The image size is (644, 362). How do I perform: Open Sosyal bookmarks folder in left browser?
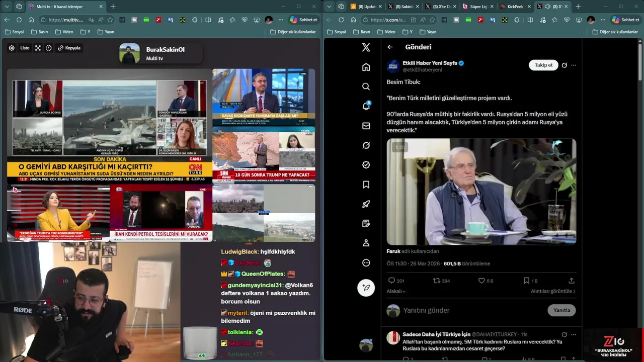pos(15,32)
